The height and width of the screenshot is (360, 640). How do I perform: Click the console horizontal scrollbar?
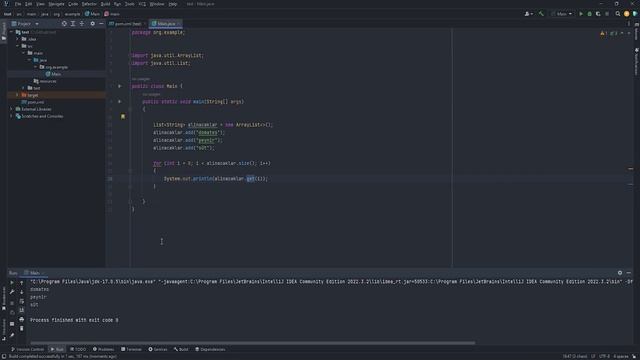(x=252, y=343)
